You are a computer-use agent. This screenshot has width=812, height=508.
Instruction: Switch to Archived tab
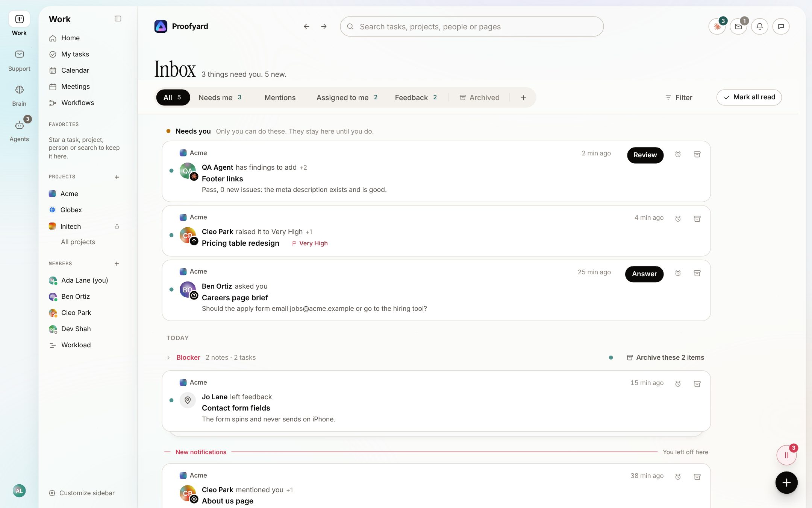click(x=480, y=97)
